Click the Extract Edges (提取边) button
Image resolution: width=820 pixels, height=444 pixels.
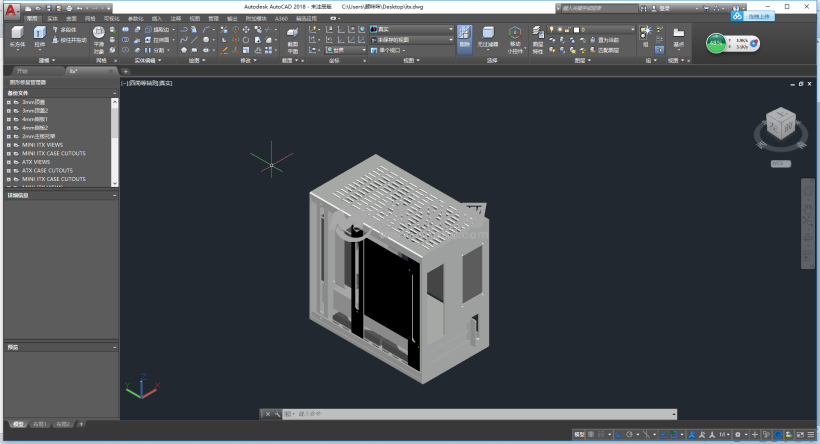coord(157,30)
